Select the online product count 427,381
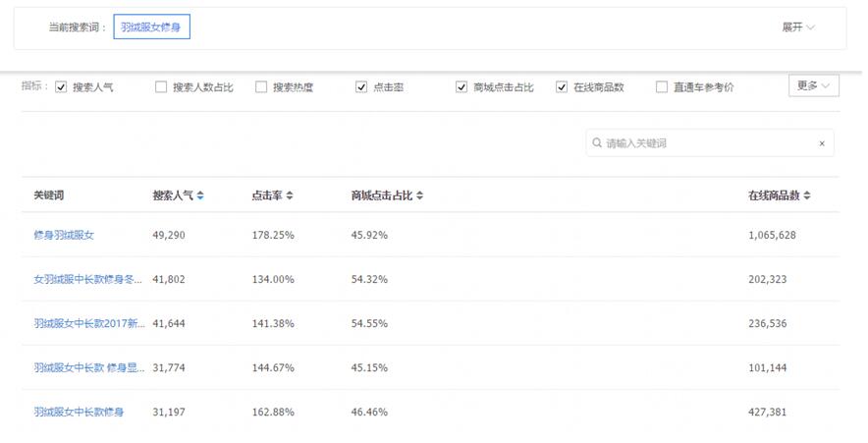This screenshot has width=868, height=443. tap(767, 412)
